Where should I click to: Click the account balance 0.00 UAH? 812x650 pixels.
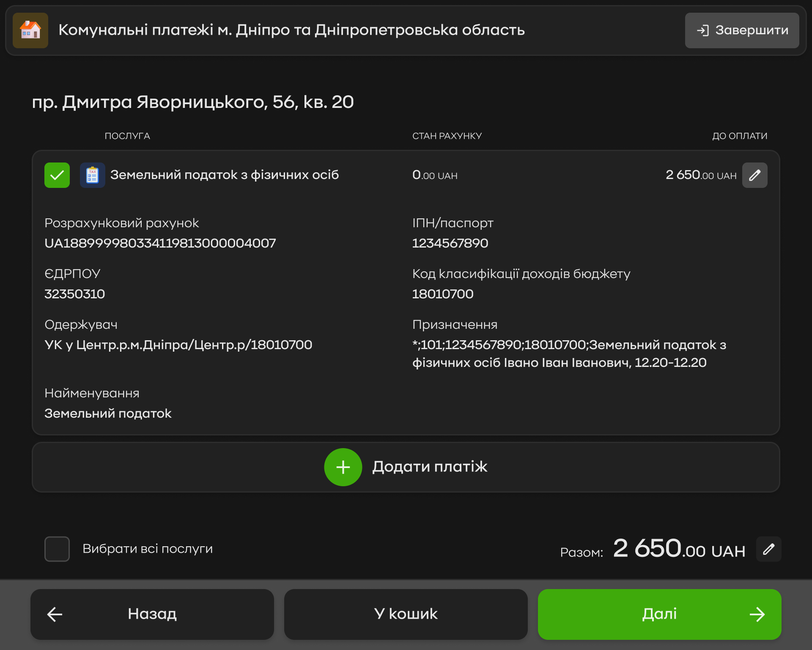pyautogui.click(x=435, y=175)
